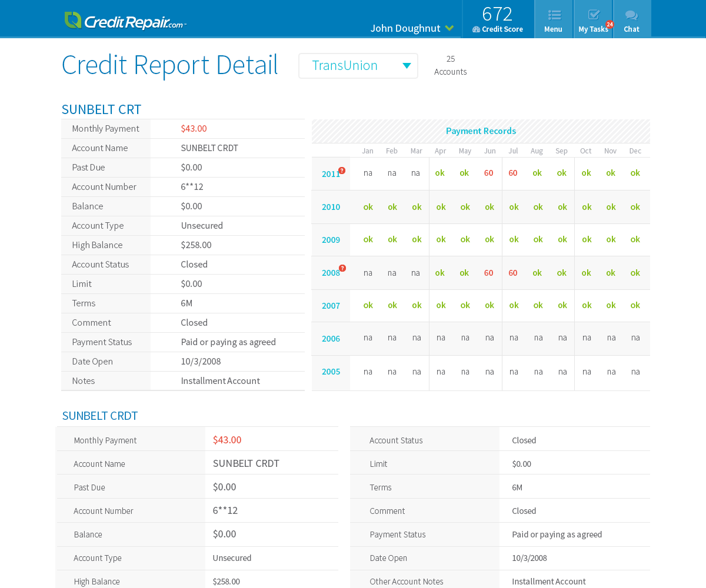Click the Other Account Notes label
Image resolution: width=706 pixels, height=588 pixels.
[x=407, y=581]
